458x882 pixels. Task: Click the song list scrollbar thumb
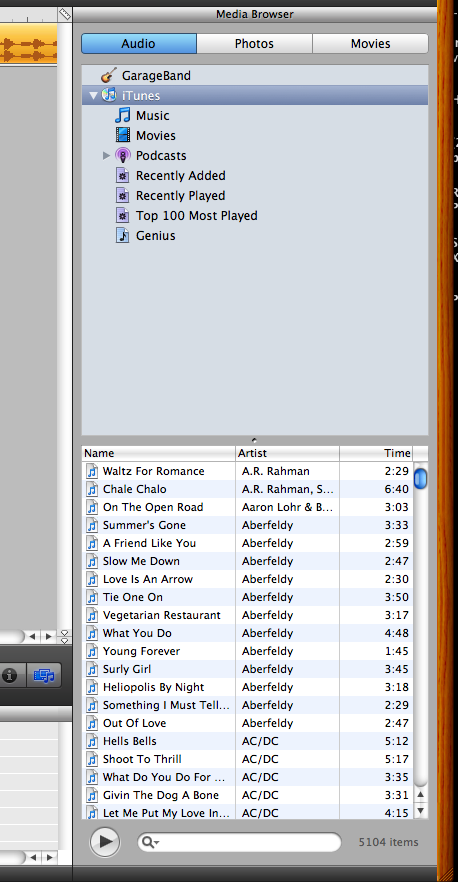[420, 479]
